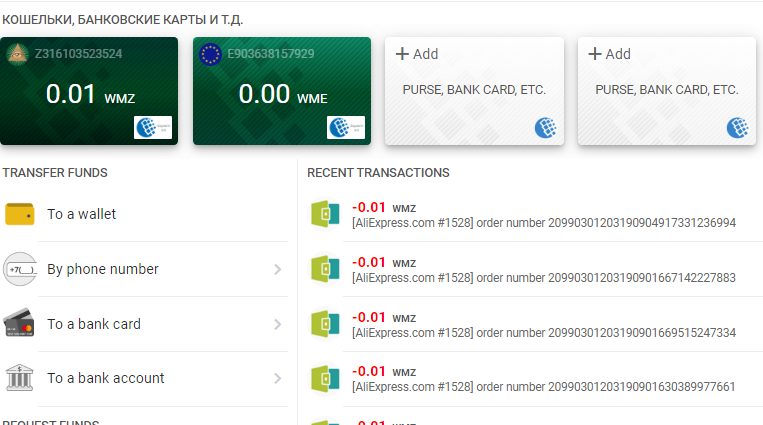Click the plus icon on first Add card
The height and width of the screenshot is (425, 763).
[402, 54]
